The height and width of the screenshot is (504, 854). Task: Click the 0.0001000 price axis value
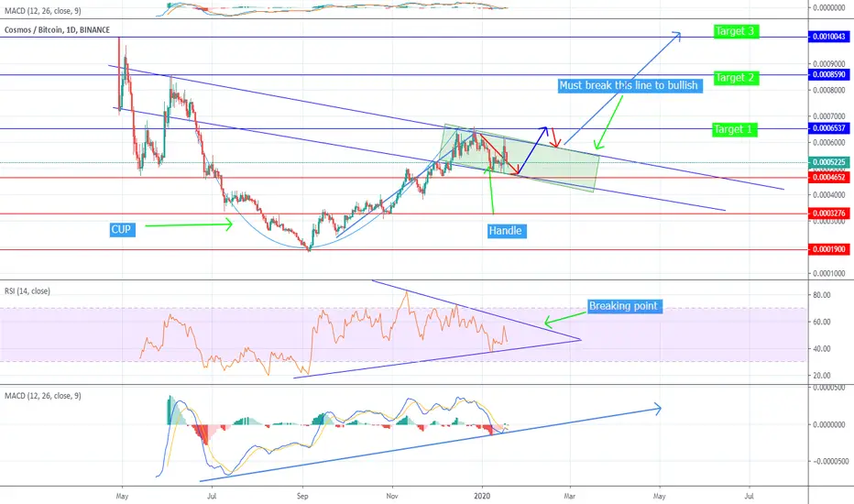pyautogui.click(x=829, y=273)
